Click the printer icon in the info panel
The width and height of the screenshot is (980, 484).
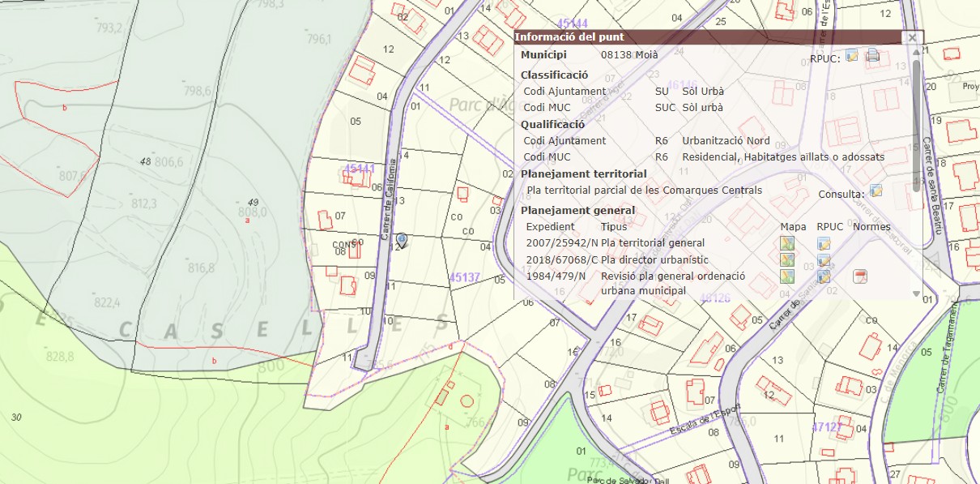pos(873,55)
